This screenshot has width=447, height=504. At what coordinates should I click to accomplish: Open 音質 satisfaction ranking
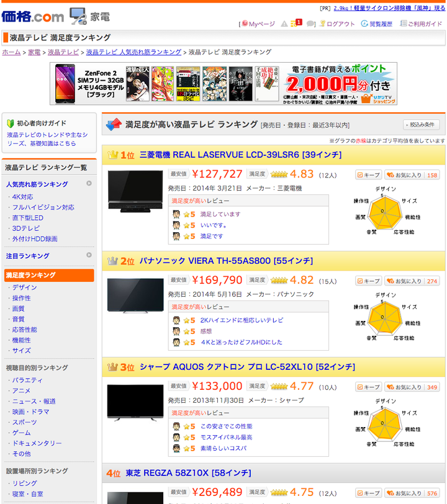pos(19,319)
